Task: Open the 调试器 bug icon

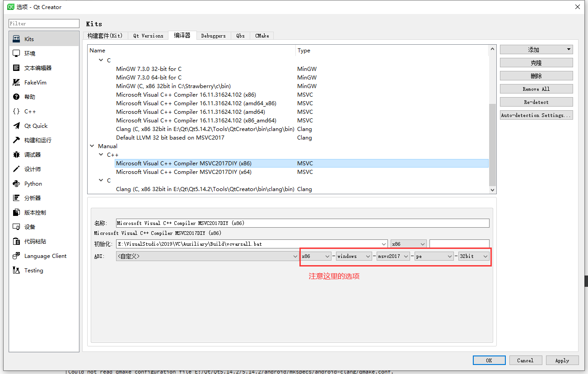Action: click(16, 154)
